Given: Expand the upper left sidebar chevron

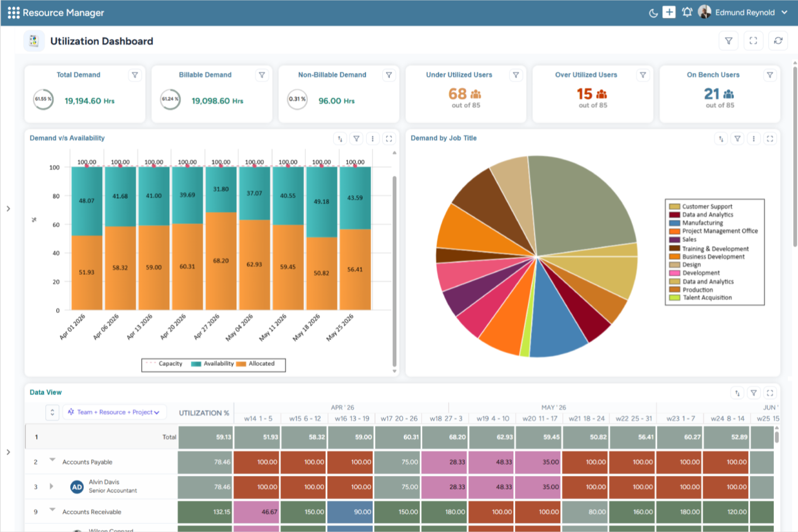Looking at the screenshot, I should [8, 209].
